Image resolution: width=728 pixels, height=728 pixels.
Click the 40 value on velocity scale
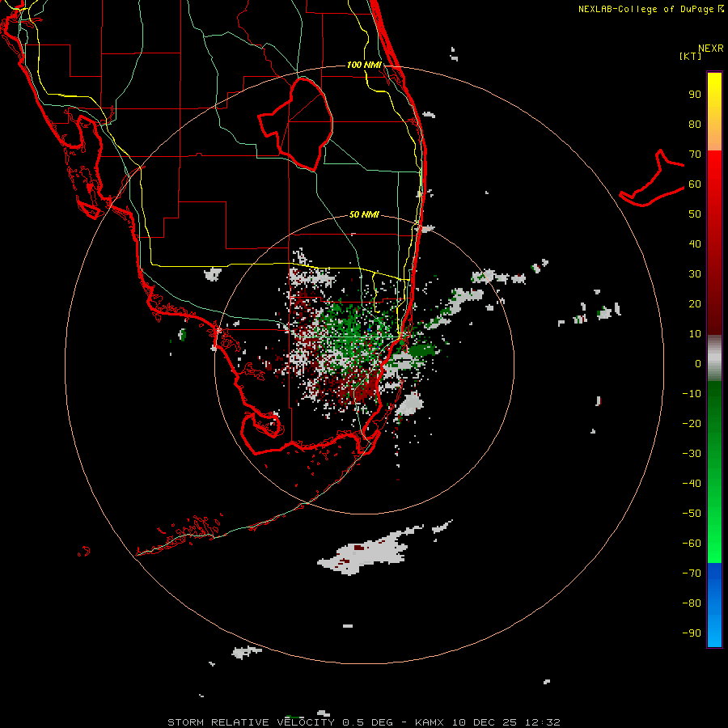(695, 243)
